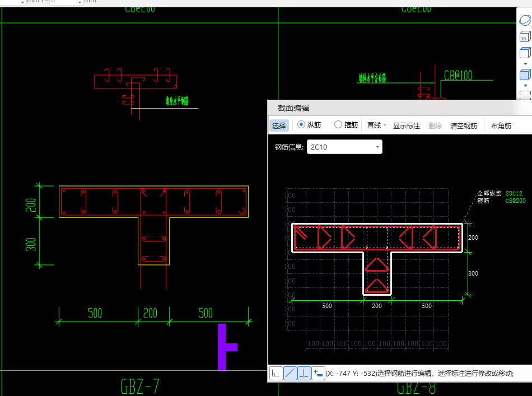The image size is (532, 396).
Task: Click the 布角筋 toolbar button
Action: (501, 126)
